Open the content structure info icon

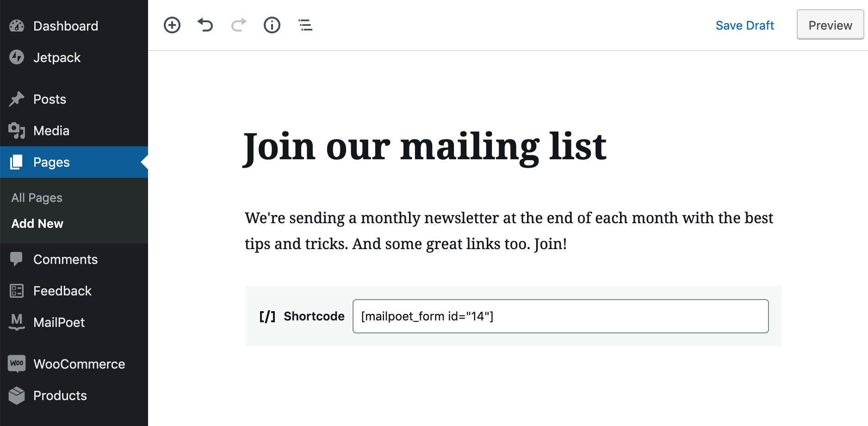272,25
